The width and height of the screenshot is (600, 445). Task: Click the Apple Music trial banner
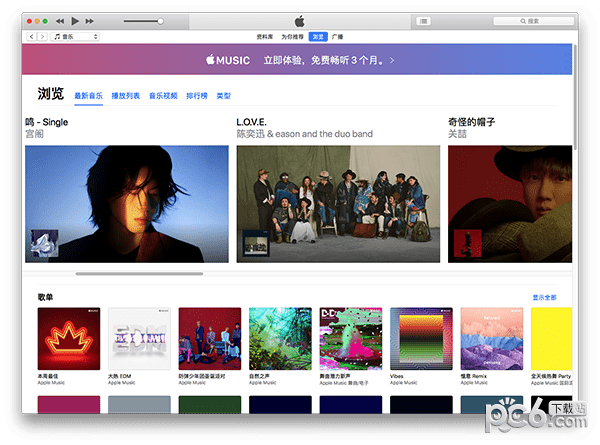[297, 59]
